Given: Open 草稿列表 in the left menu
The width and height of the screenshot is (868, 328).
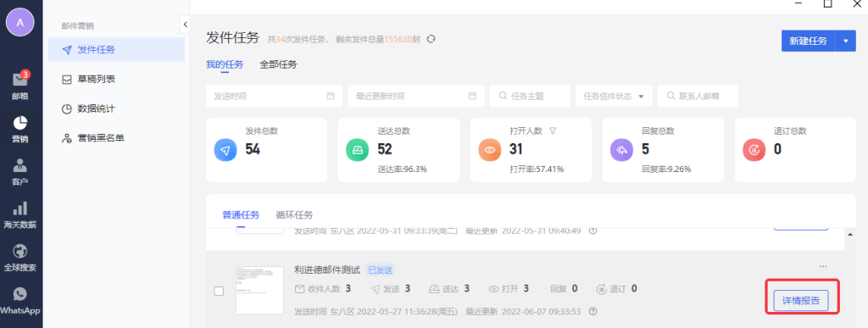Looking at the screenshot, I should (x=97, y=79).
